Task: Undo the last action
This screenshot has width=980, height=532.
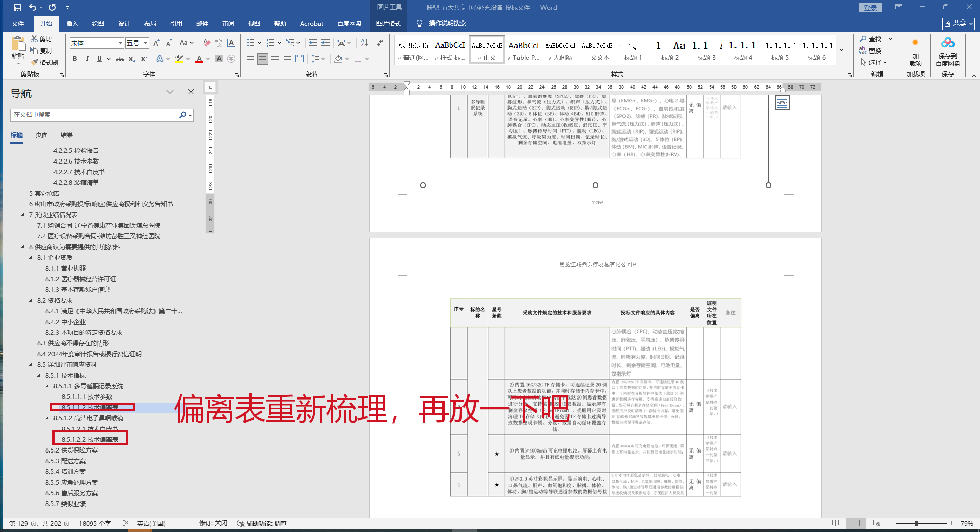Action: pyautogui.click(x=32, y=8)
